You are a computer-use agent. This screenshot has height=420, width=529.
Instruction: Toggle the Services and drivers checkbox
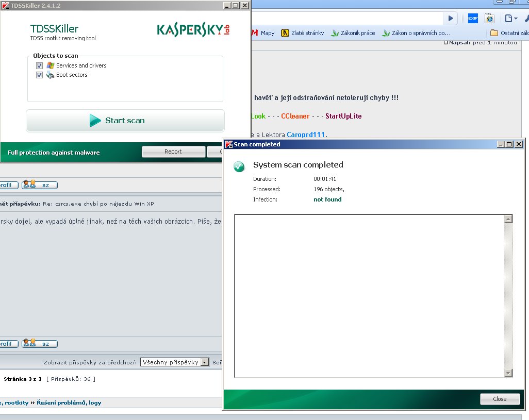pos(39,66)
